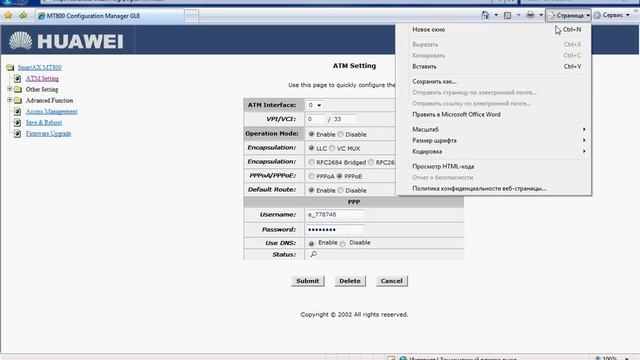Open a new browser tab

click(191, 16)
